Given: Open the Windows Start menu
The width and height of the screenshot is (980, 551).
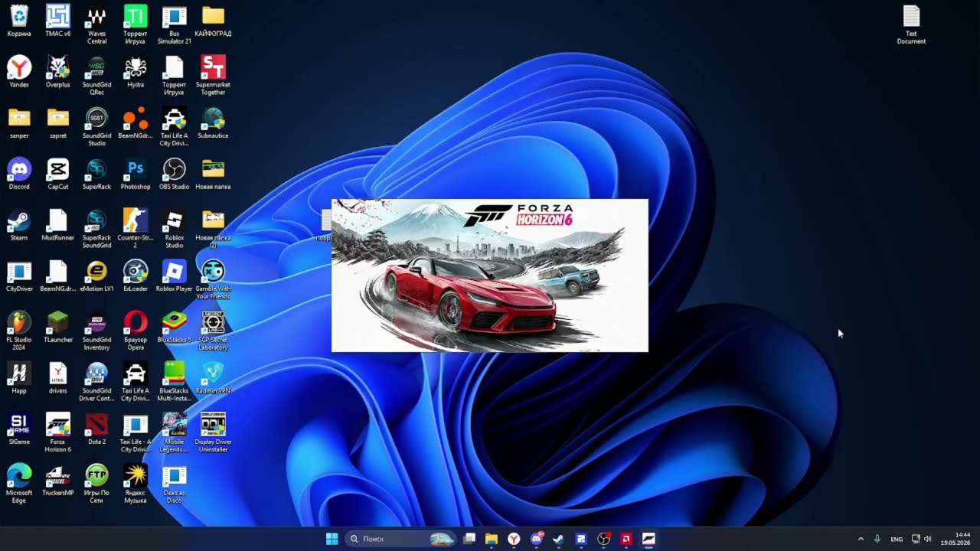Looking at the screenshot, I should click(x=332, y=539).
